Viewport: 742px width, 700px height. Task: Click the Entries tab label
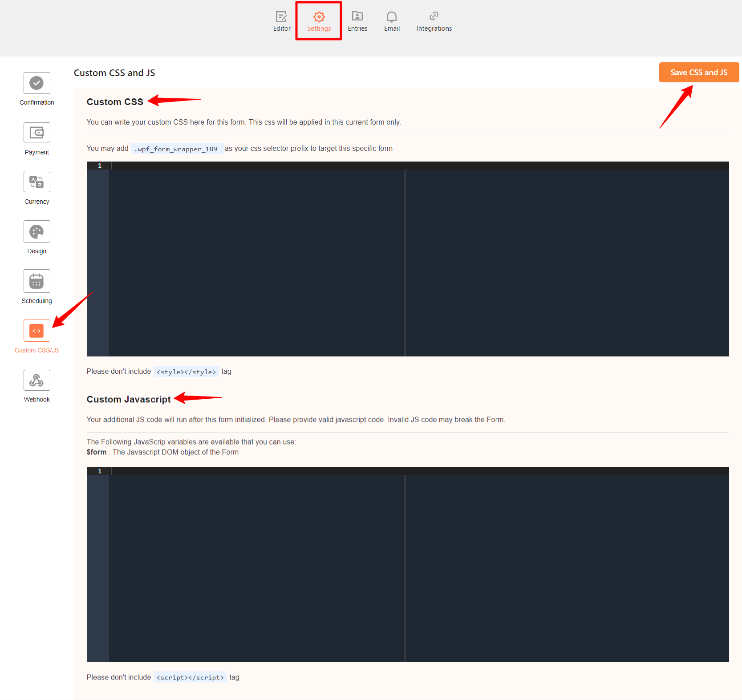tap(357, 28)
